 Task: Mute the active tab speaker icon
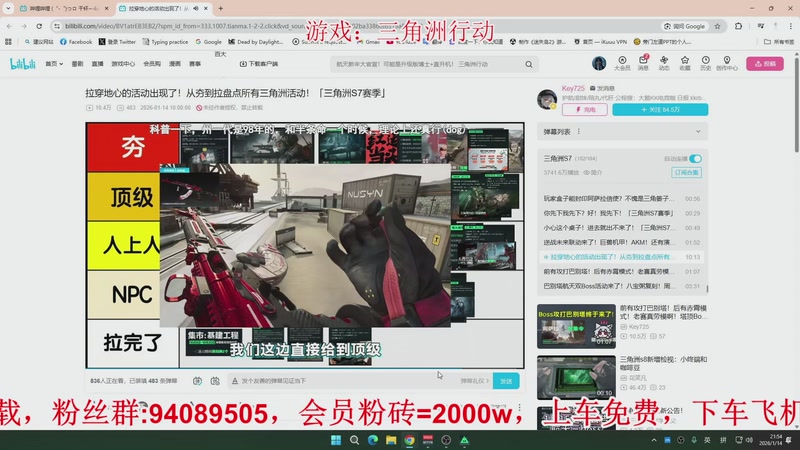tap(196, 8)
